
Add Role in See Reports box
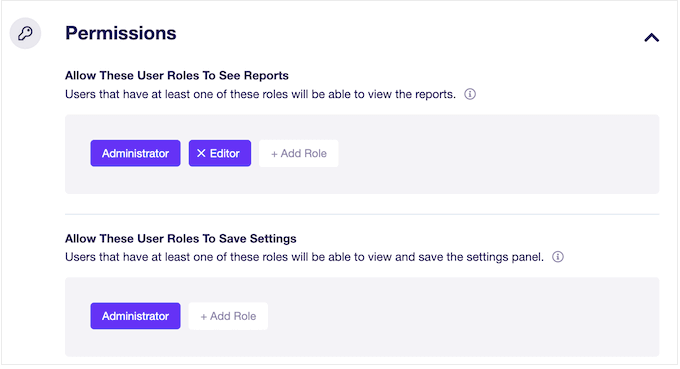pyautogui.click(x=299, y=153)
